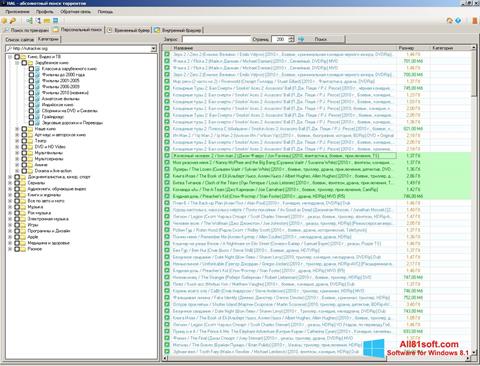This screenshot has width=480, height=366.
Task: Click the Запрос query input field
Action: [x=216, y=39]
